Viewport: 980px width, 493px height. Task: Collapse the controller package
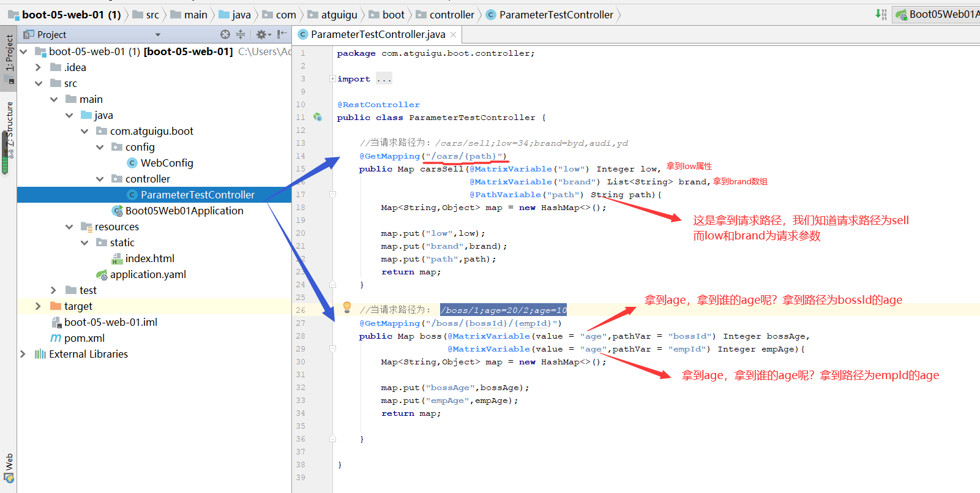coord(100,179)
